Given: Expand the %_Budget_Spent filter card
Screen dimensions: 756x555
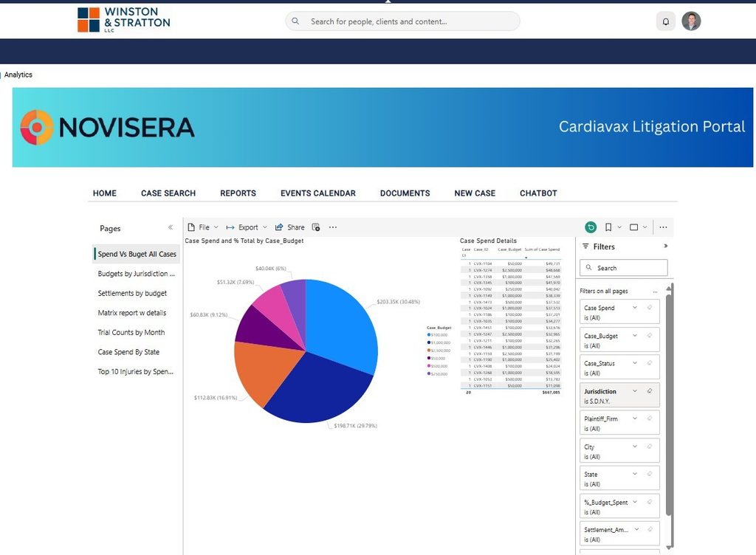Looking at the screenshot, I should click(635, 502).
